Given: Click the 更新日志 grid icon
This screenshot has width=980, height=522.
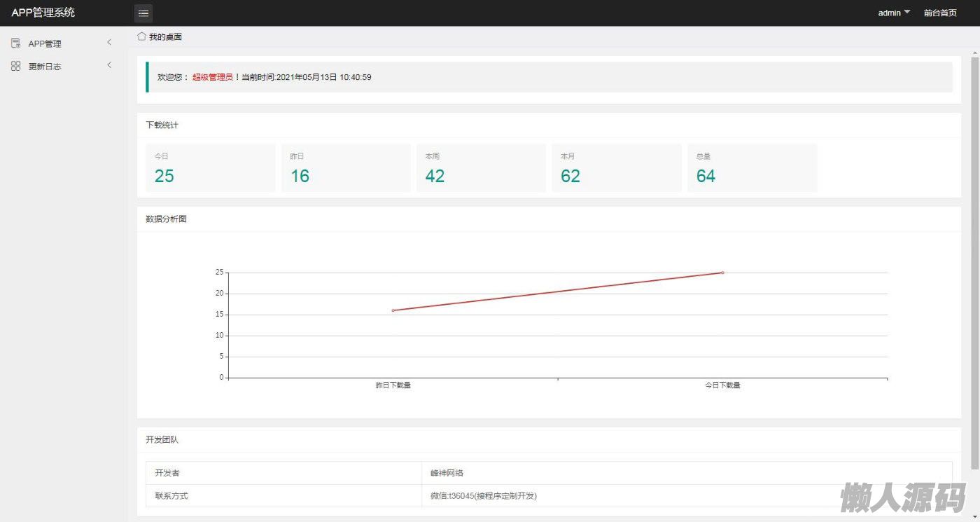Looking at the screenshot, I should pos(15,66).
